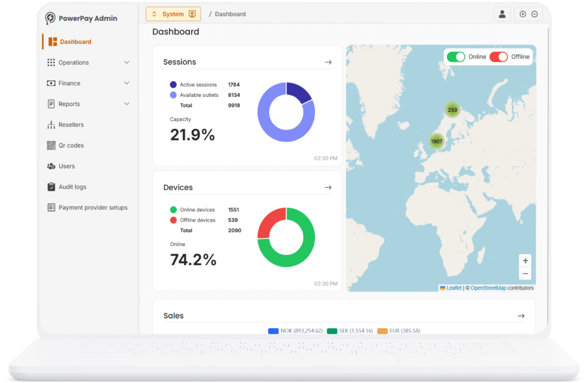Click the Operations label in the sidebar
588x383 pixels.
click(73, 62)
